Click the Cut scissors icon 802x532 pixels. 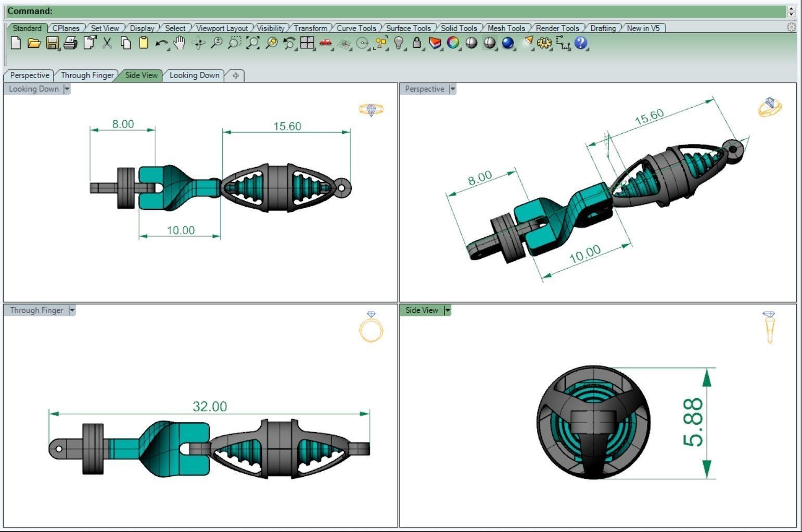pos(107,43)
